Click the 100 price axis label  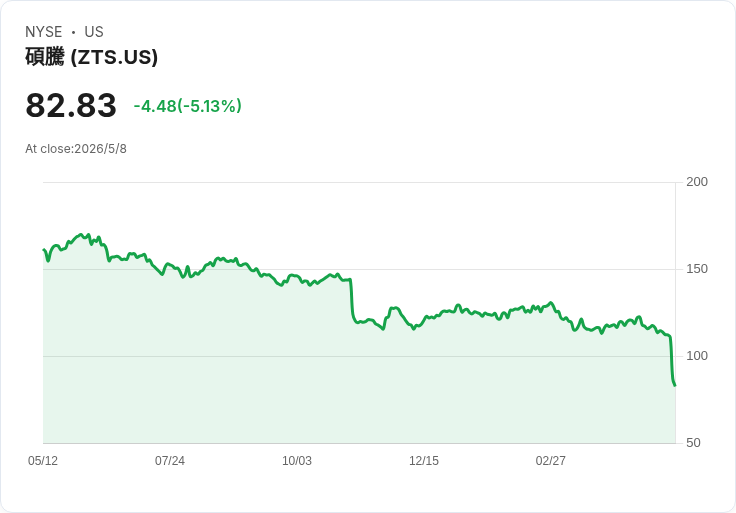pos(697,356)
